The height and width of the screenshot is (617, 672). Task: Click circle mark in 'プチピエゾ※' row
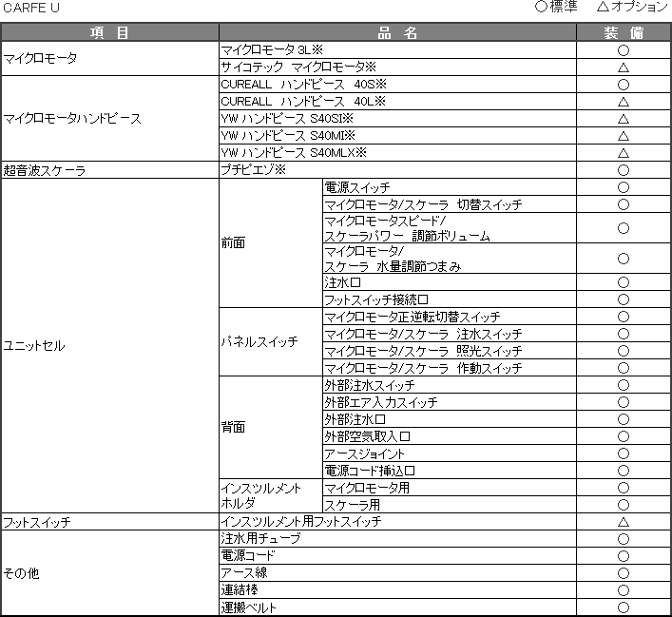pyautogui.click(x=624, y=170)
